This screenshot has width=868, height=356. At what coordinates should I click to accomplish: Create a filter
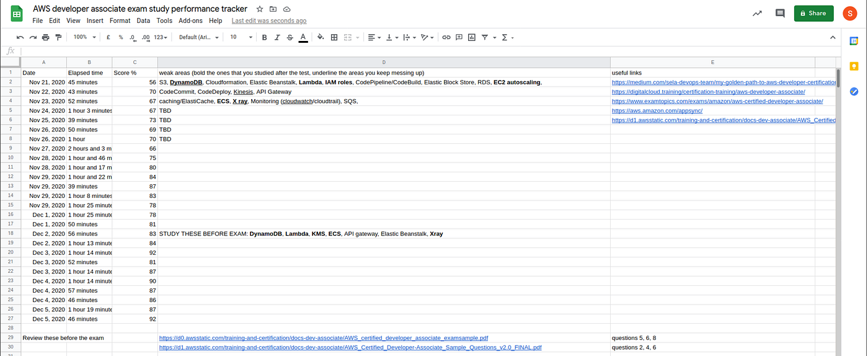(485, 37)
